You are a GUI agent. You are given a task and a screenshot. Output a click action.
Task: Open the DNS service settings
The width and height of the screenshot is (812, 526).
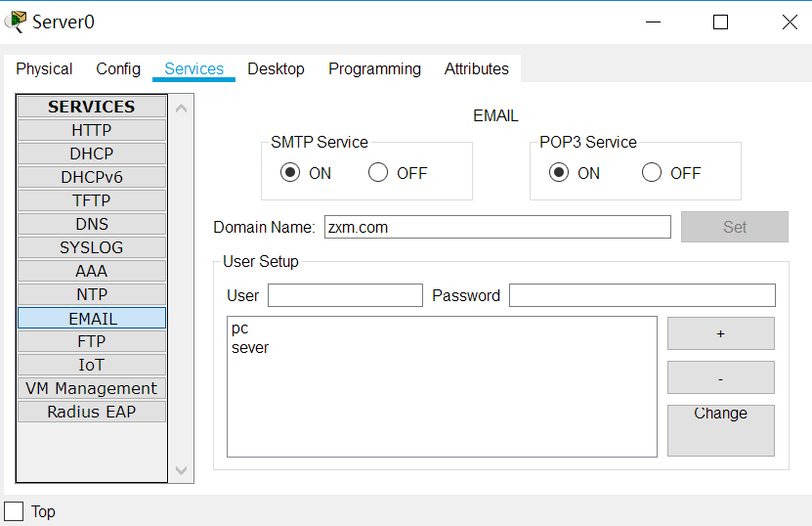pyautogui.click(x=92, y=224)
